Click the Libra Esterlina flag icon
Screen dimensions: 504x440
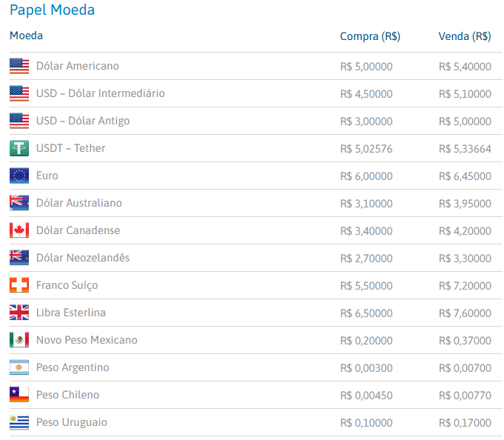click(x=19, y=313)
